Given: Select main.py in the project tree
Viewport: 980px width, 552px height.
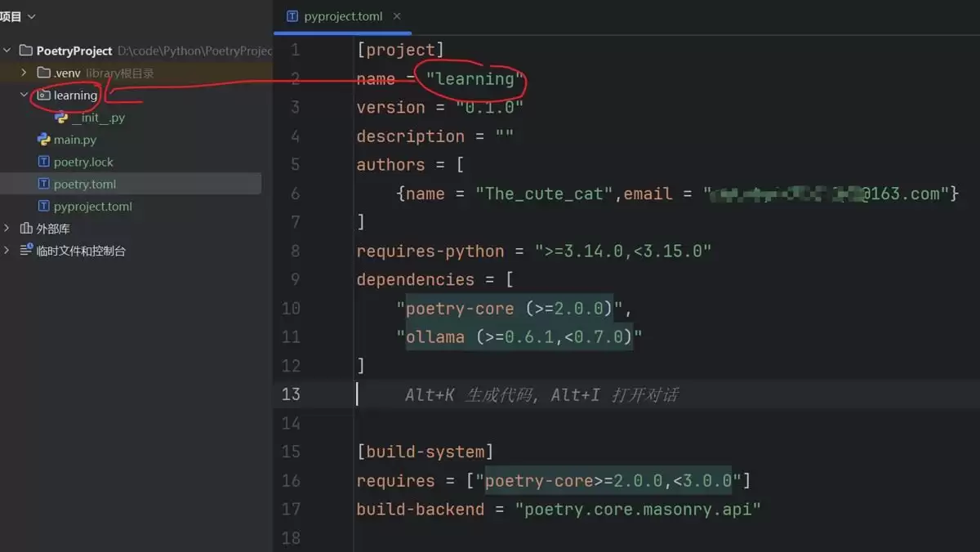Looking at the screenshot, I should pos(75,140).
